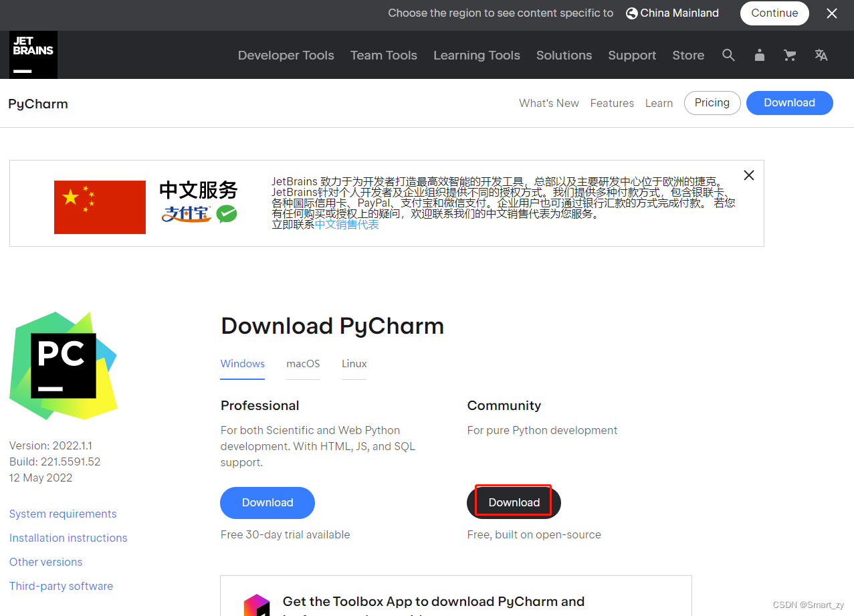Click the JetBrains logo

click(x=33, y=55)
